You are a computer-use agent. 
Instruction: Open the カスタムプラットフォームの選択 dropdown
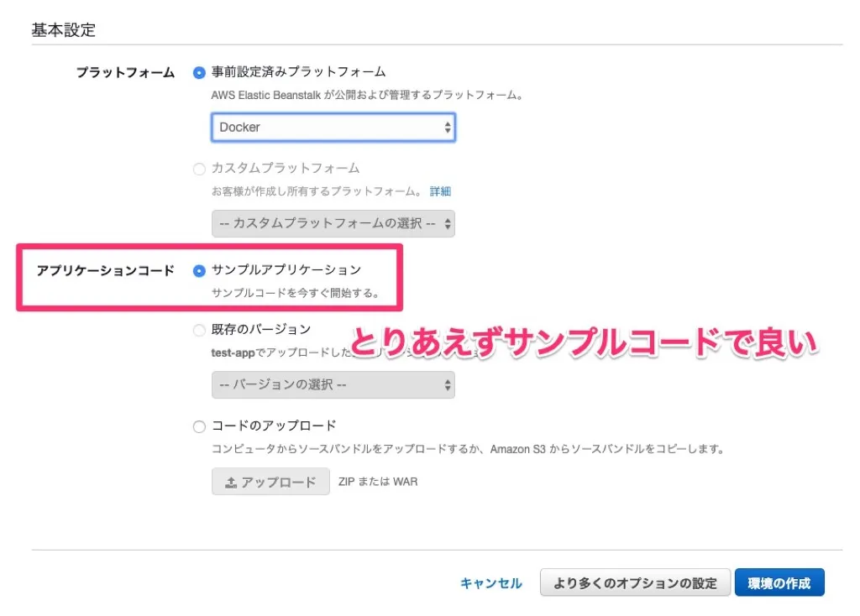[x=333, y=223]
